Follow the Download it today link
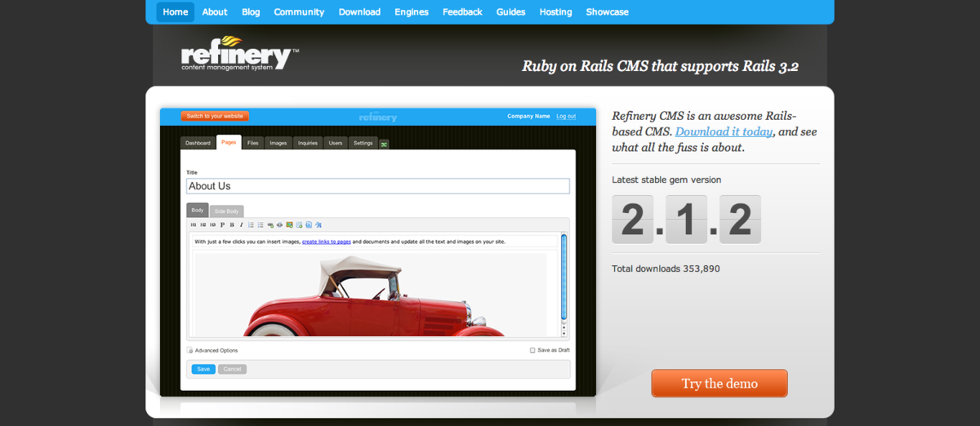This screenshot has height=426, width=980. tap(724, 131)
